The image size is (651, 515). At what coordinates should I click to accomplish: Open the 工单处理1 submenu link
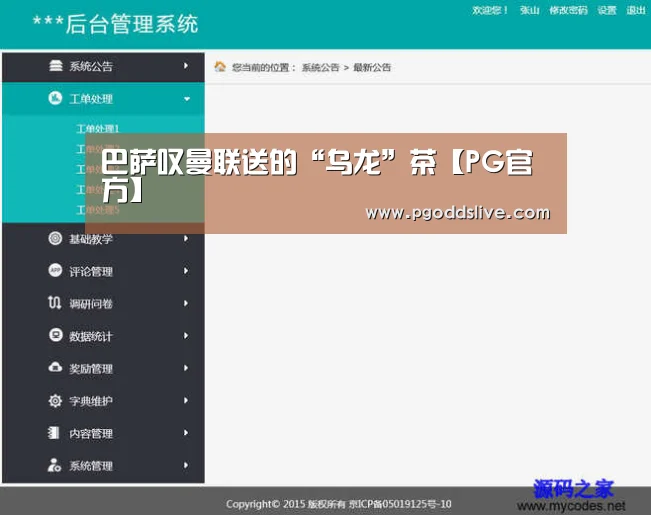(x=98, y=128)
